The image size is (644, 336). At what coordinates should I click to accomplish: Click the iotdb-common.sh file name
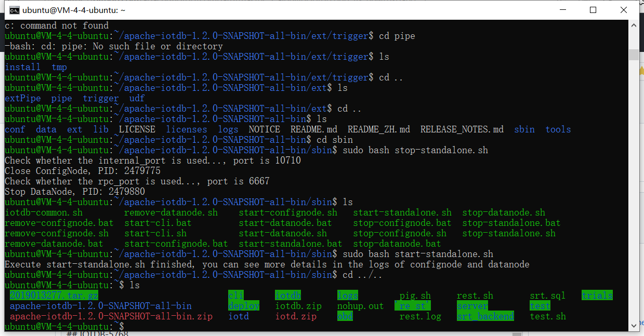point(44,212)
